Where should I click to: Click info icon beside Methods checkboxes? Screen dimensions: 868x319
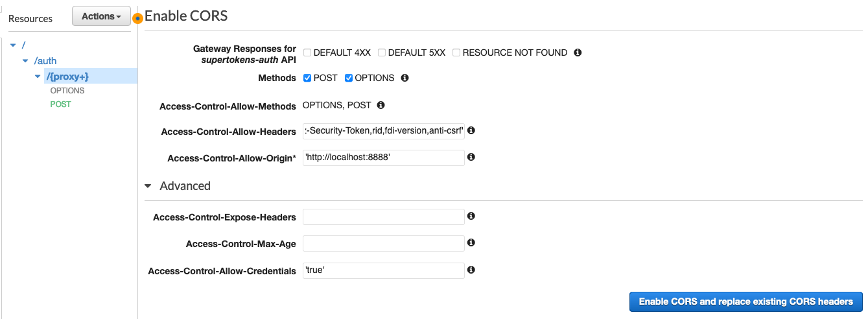pos(405,78)
